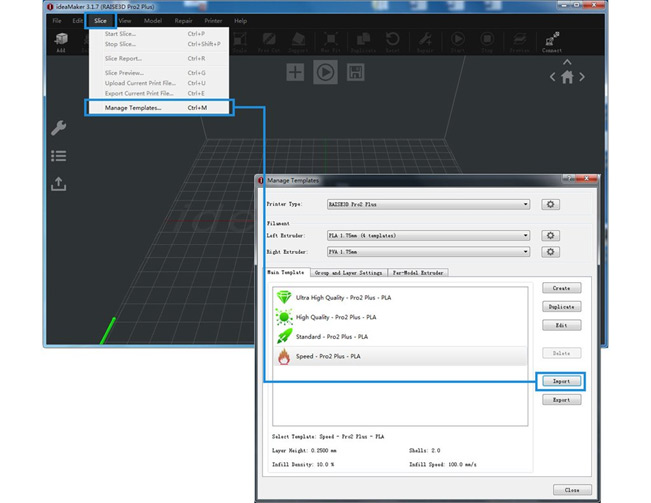Click the round play icon above viewport
The width and height of the screenshot is (651, 503).
click(x=325, y=72)
